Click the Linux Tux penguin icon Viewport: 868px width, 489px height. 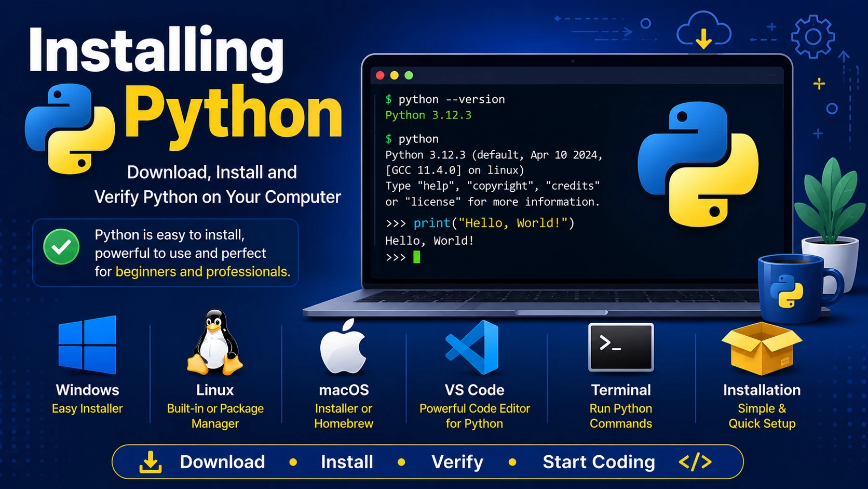pyautogui.click(x=215, y=342)
